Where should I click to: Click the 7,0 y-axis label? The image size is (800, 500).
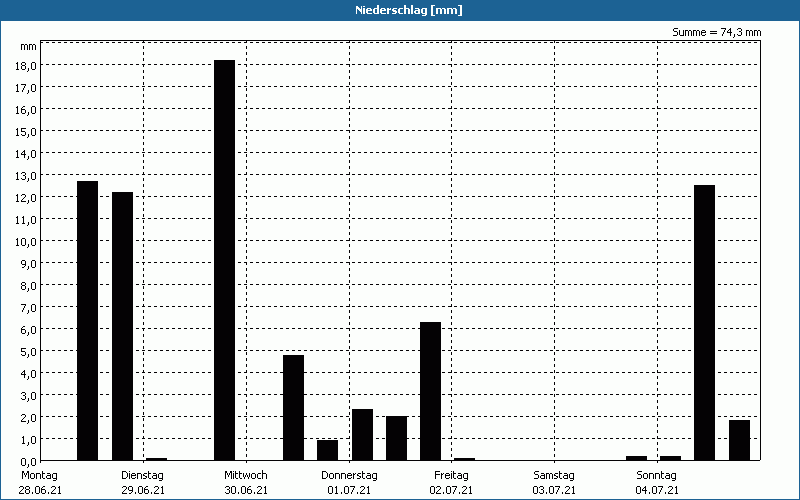click(29, 308)
